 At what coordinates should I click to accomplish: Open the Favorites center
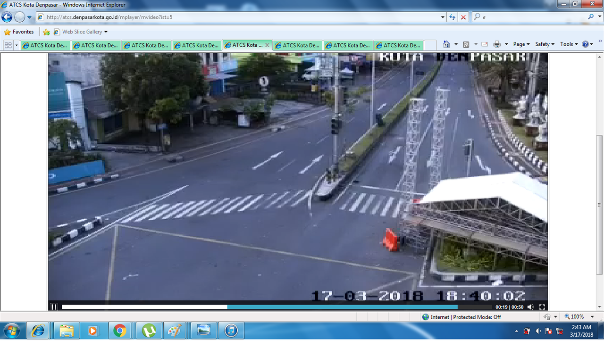point(19,32)
